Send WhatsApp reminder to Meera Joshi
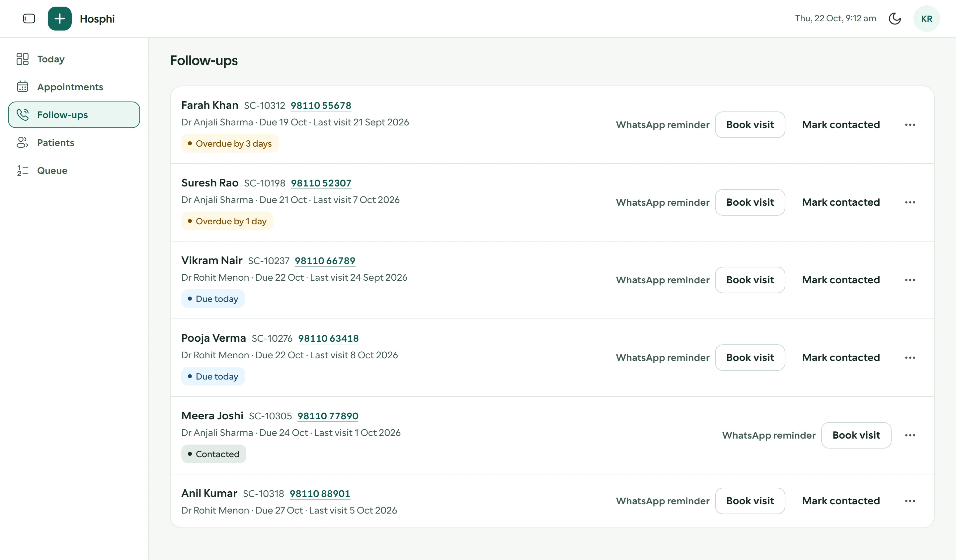The width and height of the screenshot is (956, 560). point(768,435)
